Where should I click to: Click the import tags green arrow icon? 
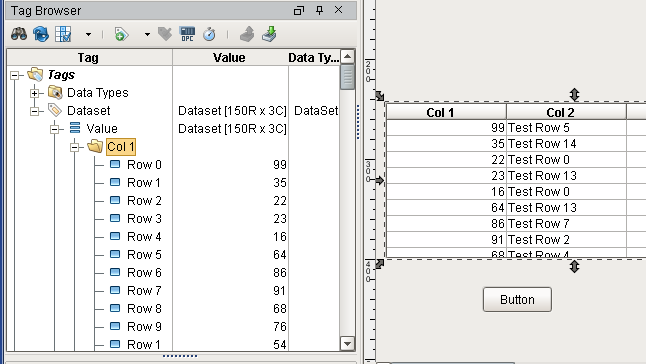(269, 34)
